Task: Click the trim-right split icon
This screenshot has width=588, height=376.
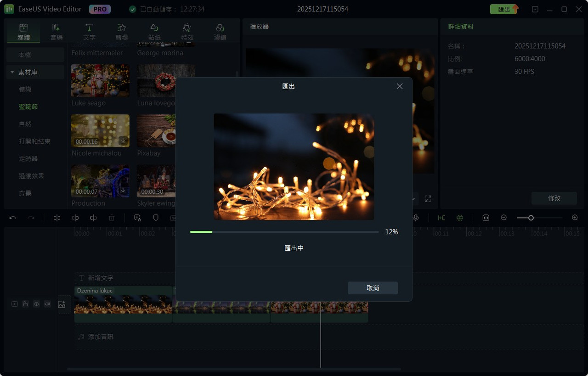Action: point(93,218)
